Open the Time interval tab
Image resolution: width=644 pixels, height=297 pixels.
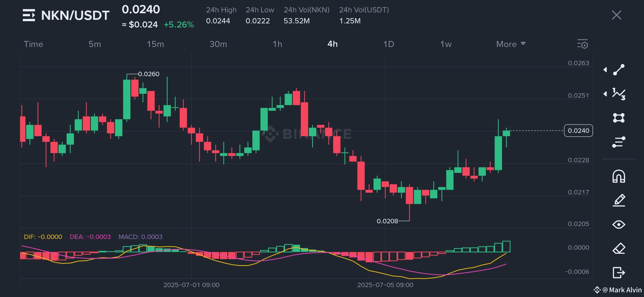(x=33, y=44)
